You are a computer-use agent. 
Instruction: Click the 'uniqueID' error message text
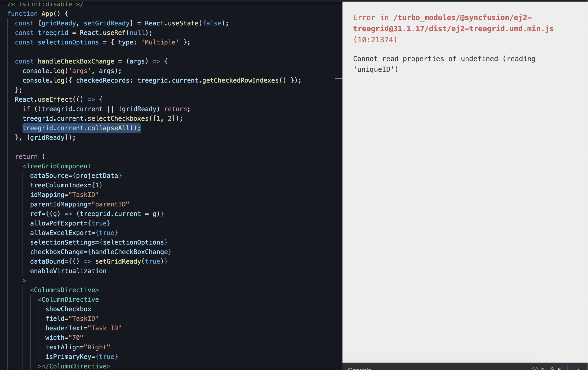click(376, 69)
